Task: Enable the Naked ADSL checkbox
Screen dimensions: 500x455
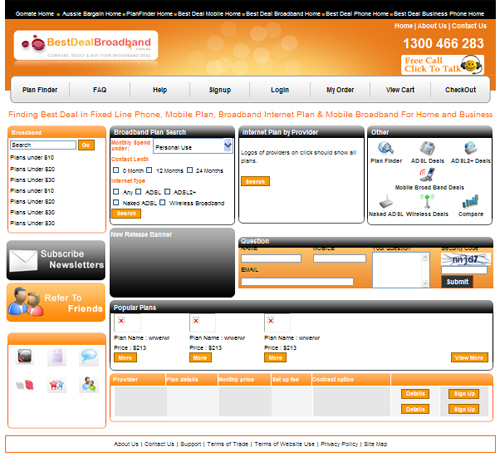Action: point(116,202)
